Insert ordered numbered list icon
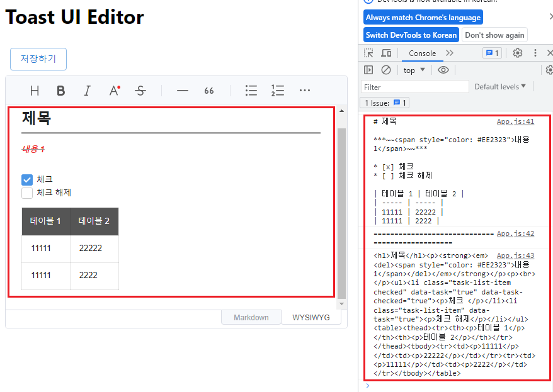 pyautogui.click(x=278, y=91)
